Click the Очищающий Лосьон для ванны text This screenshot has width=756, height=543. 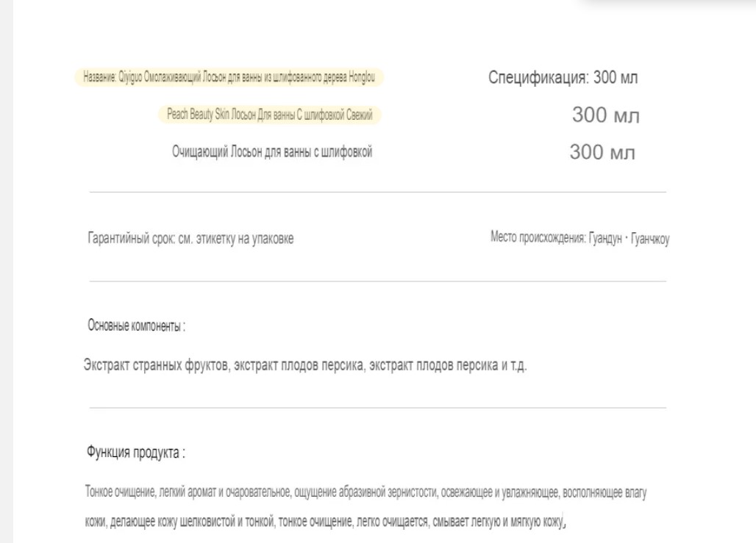[272, 152]
